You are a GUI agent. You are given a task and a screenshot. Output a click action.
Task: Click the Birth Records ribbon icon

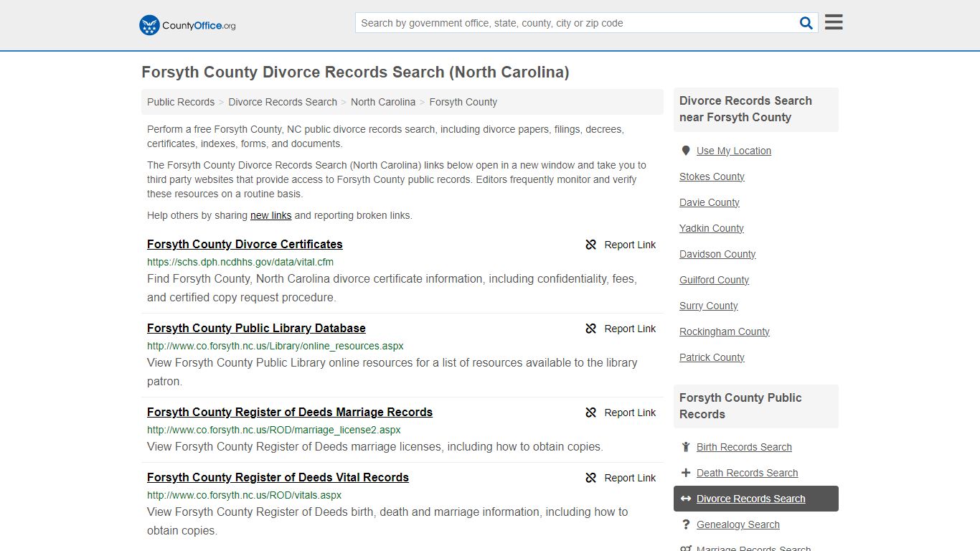(x=686, y=447)
